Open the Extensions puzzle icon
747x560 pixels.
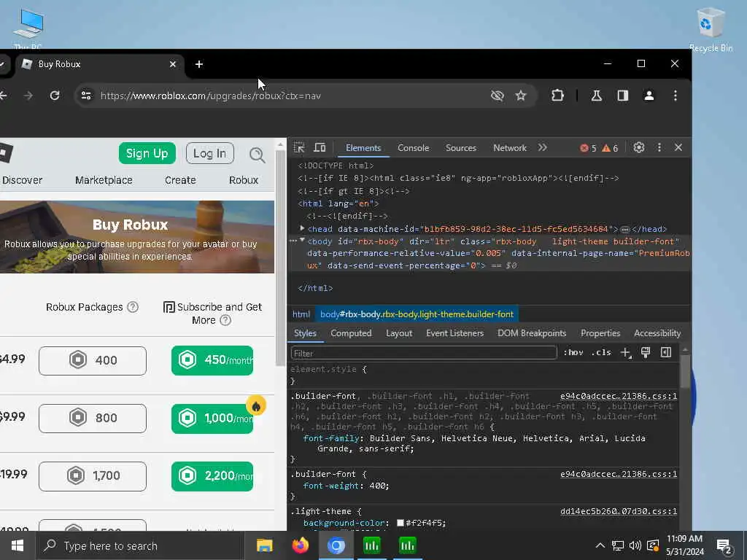coord(557,96)
